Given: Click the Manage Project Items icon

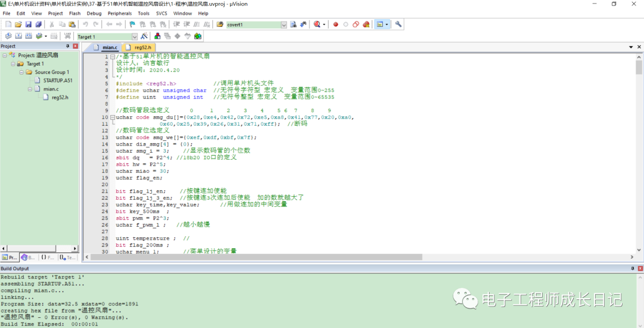Looking at the screenshot, I should click(x=157, y=36).
